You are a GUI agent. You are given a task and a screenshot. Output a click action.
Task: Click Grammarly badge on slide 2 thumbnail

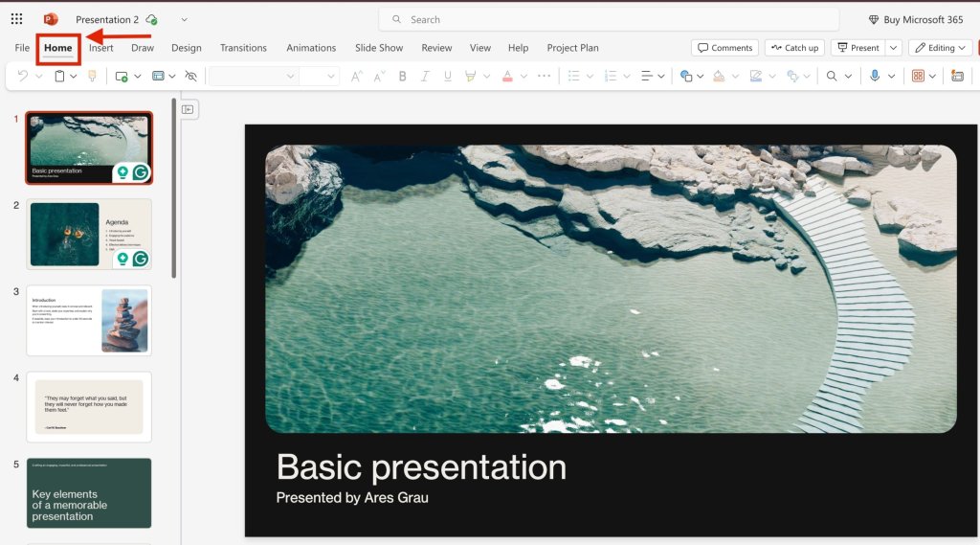click(142, 259)
